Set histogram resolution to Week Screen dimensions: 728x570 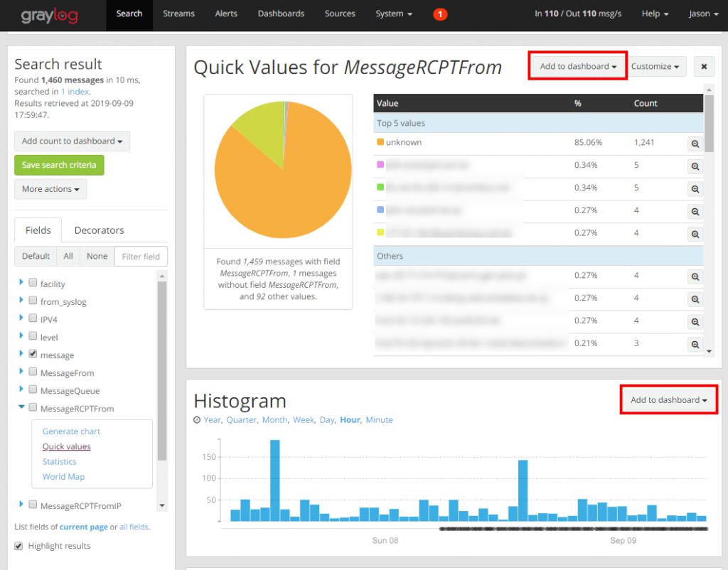tap(303, 419)
